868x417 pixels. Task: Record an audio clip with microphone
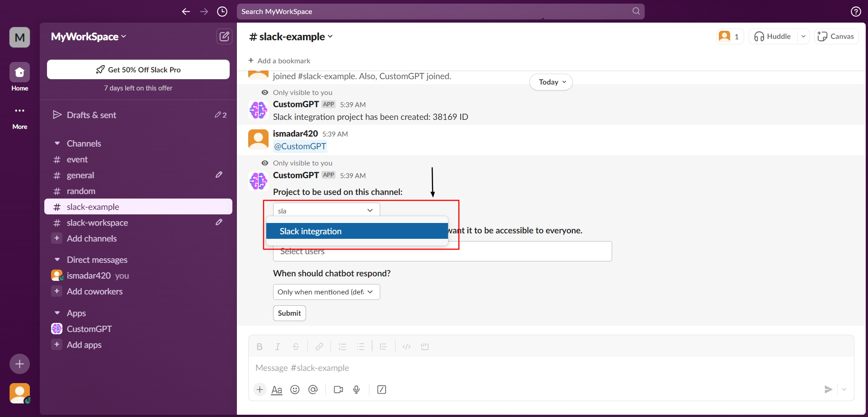click(x=356, y=389)
